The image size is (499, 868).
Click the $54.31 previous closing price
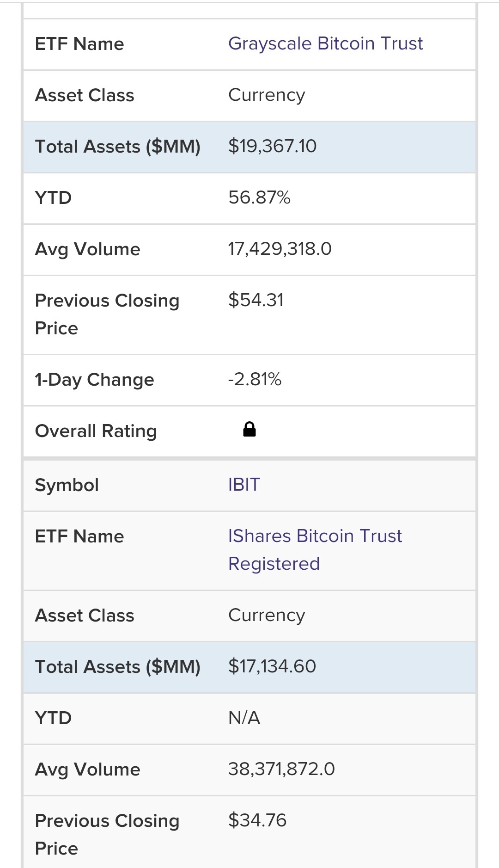256,300
